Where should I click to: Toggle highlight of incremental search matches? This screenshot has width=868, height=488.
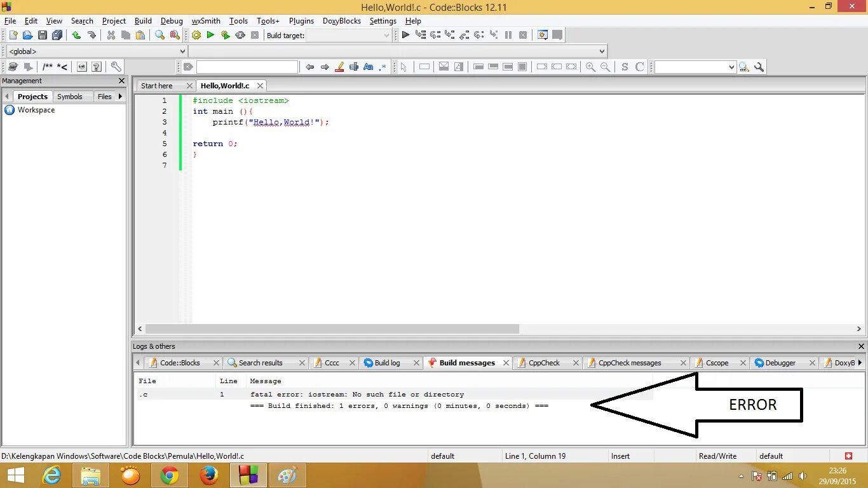[339, 67]
